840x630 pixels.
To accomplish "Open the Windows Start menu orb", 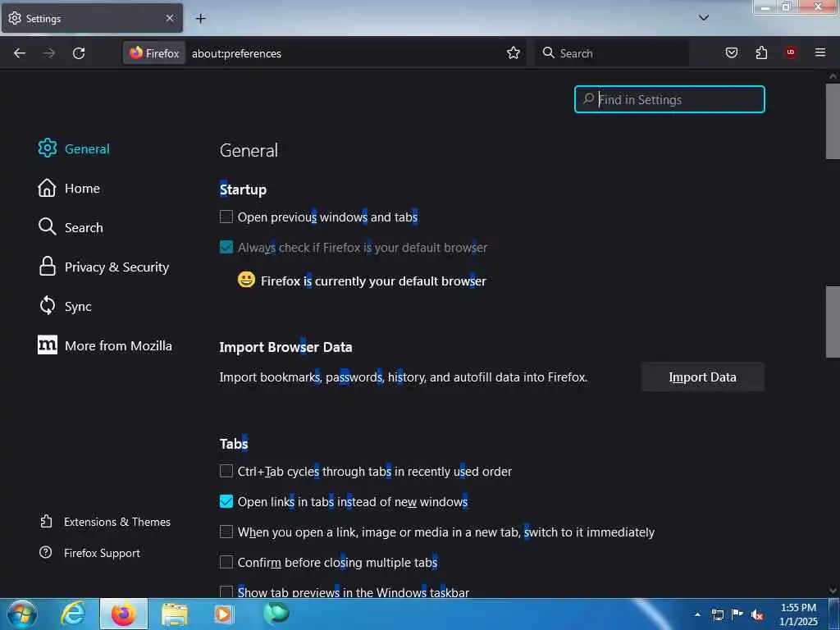I will click(x=22, y=614).
